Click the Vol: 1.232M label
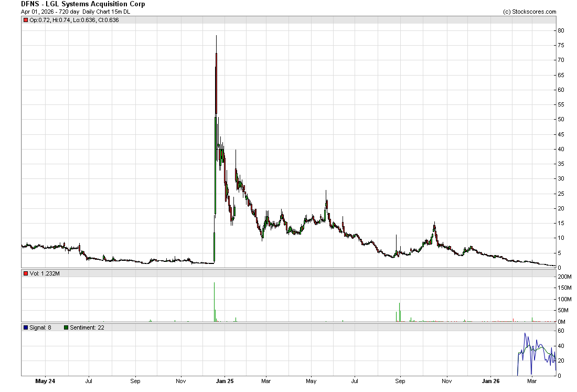 click(x=45, y=273)
